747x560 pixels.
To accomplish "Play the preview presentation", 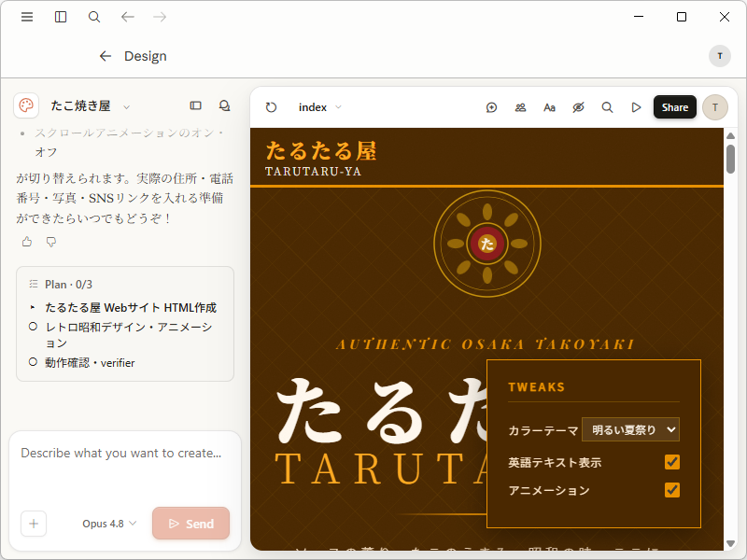I will [636, 107].
